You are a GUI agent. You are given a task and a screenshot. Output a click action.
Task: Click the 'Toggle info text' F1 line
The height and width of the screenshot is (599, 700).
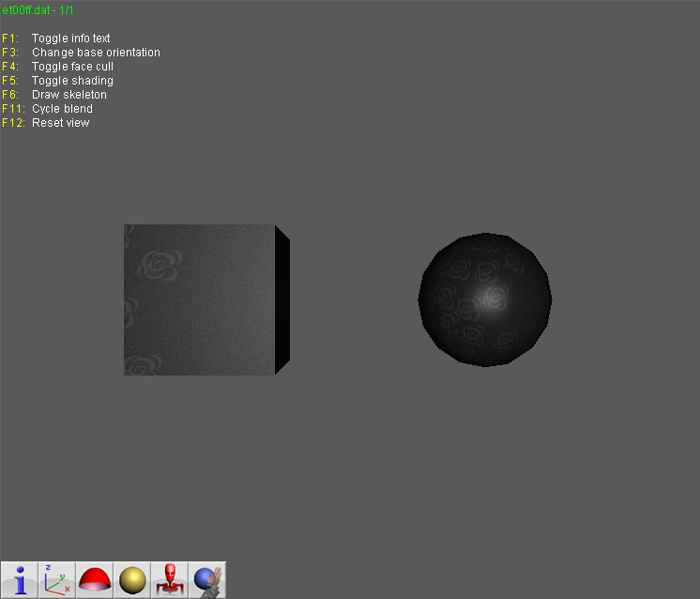point(55,38)
